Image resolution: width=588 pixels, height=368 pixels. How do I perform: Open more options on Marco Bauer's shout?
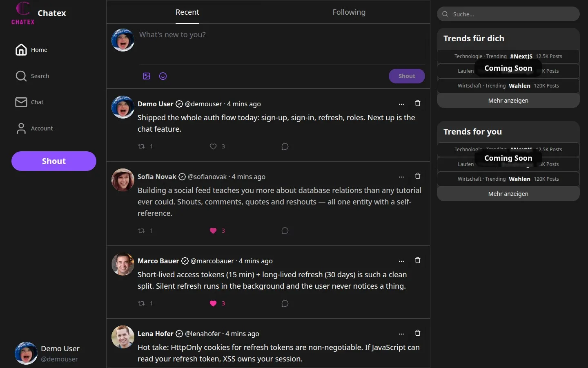click(x=401, y=261)
